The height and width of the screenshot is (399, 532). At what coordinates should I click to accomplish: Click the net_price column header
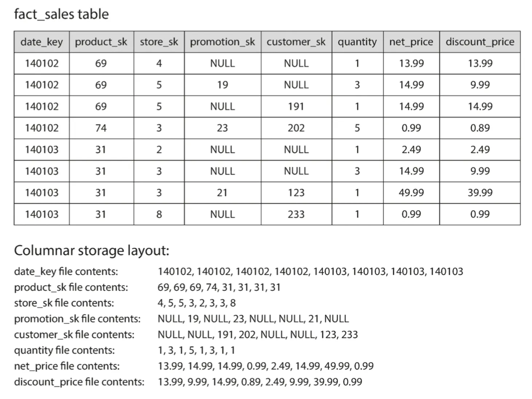(x=411, y=42)
